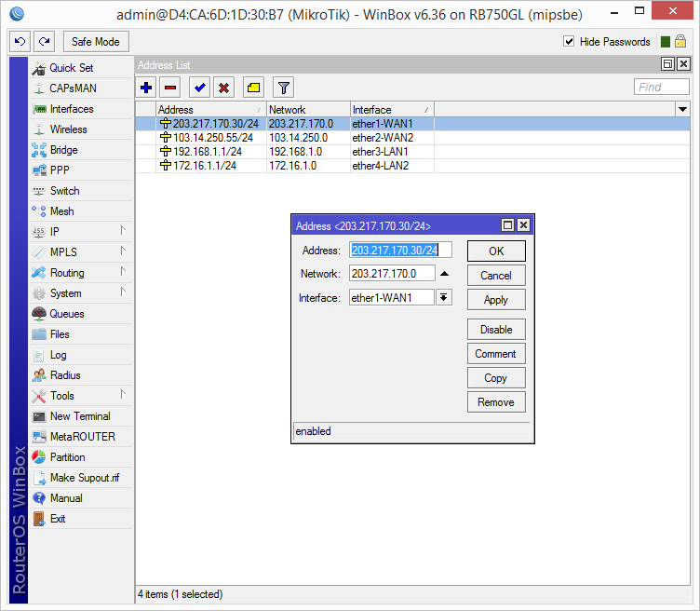
Task: Add comment using yellow note icon
Action: point(253,88)
